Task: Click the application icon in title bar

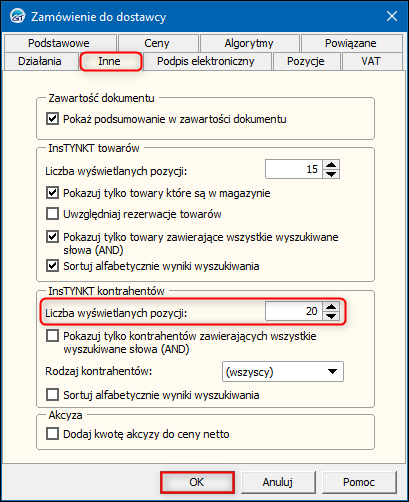Action: coord(17,16)
